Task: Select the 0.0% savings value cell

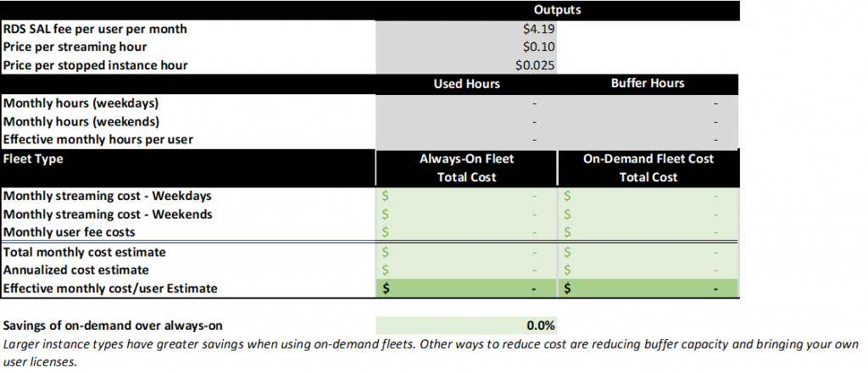Action: click(x=466, y=326)
